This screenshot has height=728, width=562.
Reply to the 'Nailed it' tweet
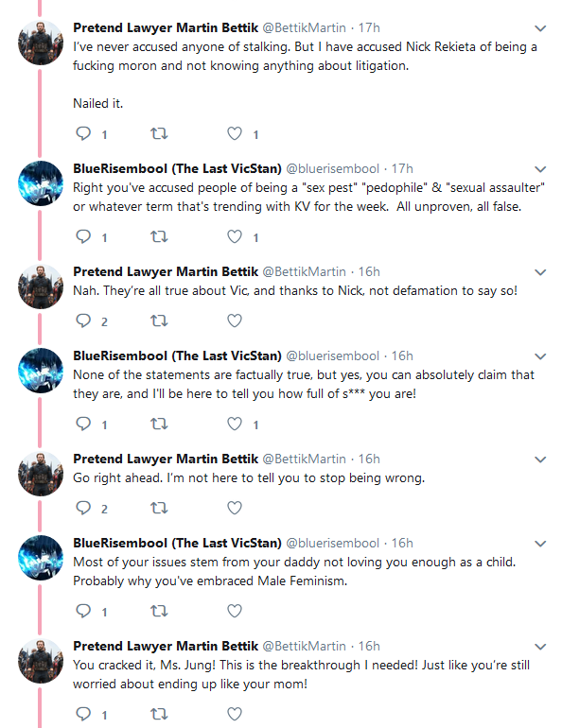click(83, 133)
